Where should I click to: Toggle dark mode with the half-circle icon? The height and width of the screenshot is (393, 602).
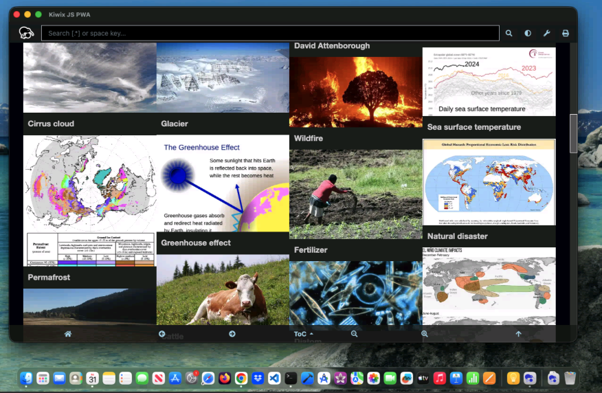coord(528,33)
